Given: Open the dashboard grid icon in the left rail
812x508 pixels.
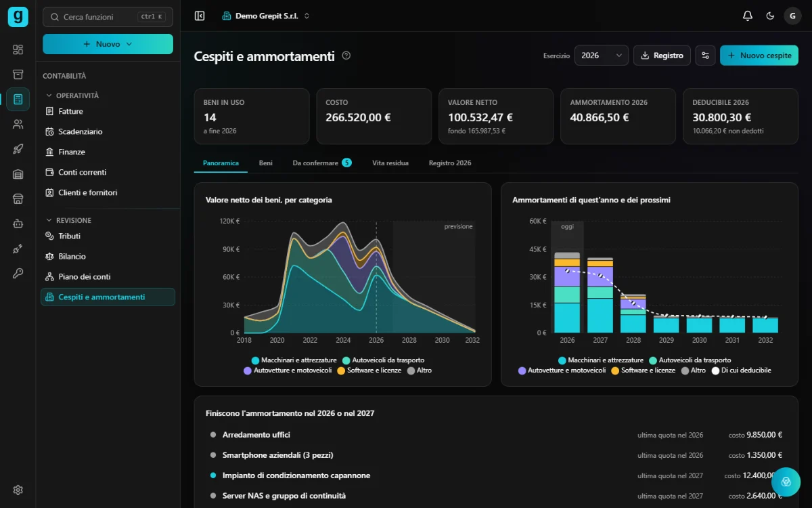Looking at the screenshot, I should 18,49.
